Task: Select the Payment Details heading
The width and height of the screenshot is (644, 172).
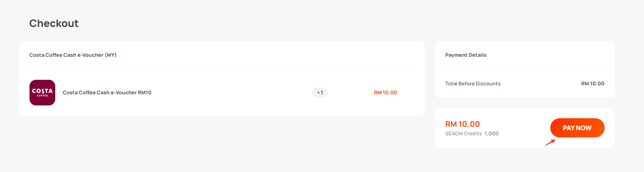Action: (466, 55)
